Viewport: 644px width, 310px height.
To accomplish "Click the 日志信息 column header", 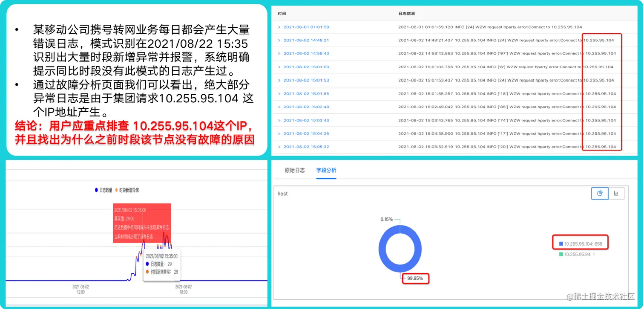I will point(406,14).
